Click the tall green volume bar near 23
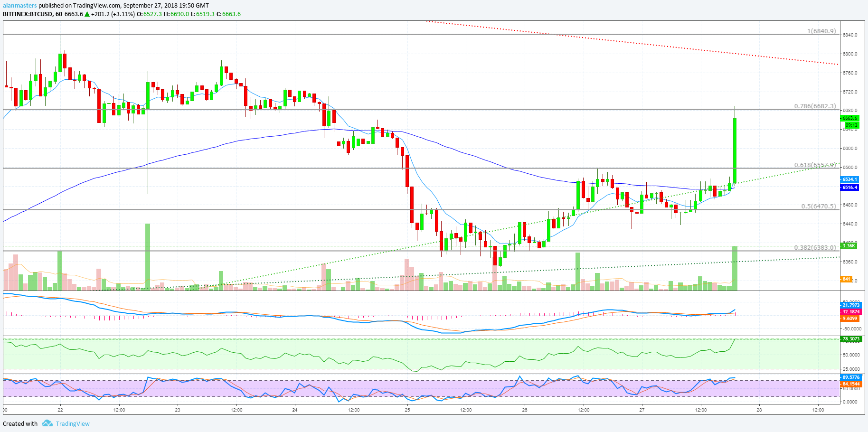 click(148, 257)
